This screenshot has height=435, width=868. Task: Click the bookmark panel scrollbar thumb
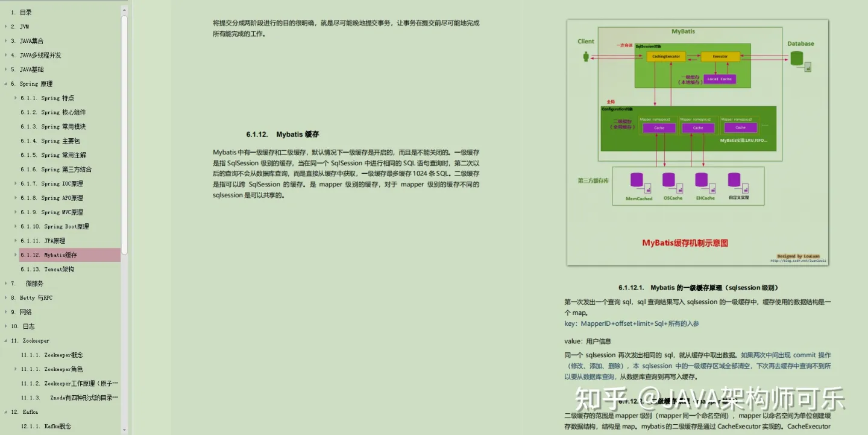coord(124,134)
